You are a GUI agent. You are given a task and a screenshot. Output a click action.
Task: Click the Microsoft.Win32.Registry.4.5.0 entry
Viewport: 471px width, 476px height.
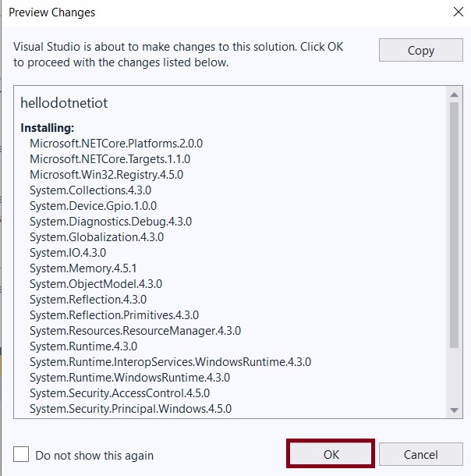tap(106, 175)
